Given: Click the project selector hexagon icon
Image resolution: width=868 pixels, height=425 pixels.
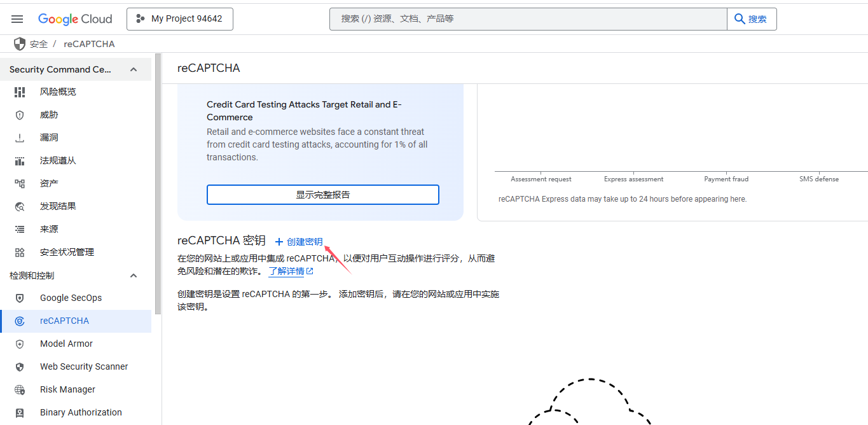Looking at the screenshot, I should [141, 19].
